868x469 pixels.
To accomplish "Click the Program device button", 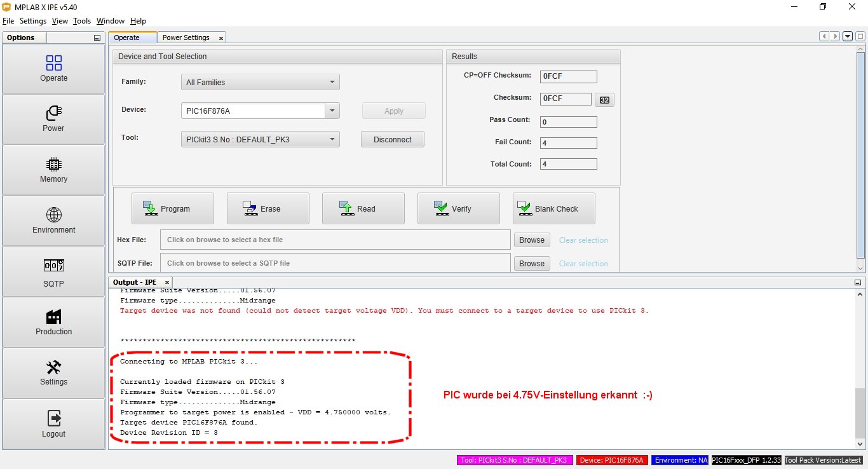I will pos(173,208).
